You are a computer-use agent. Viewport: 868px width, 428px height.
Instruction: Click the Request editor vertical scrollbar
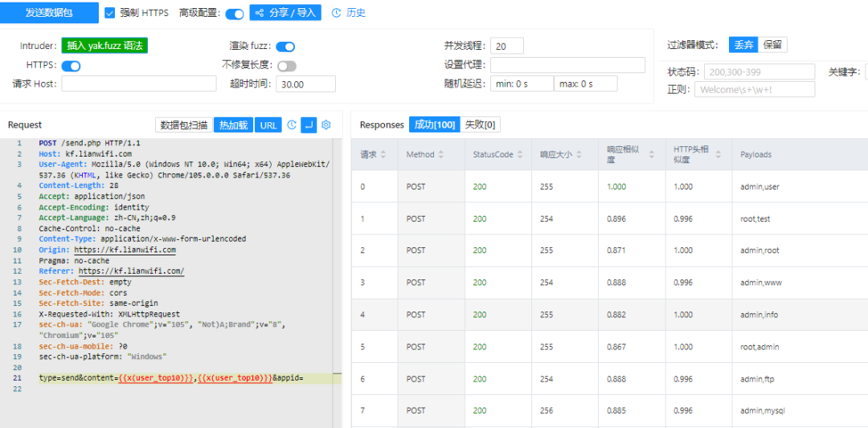click(x=337, y=282)
